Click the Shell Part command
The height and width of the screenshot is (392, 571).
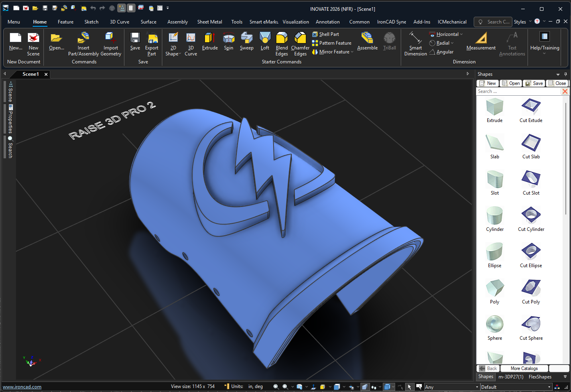point(325,34)
